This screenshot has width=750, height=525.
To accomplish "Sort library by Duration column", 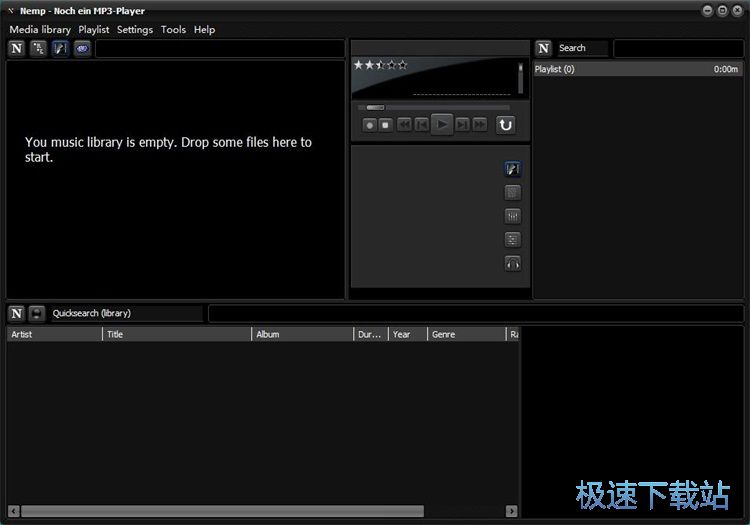I will click(371, 334).
